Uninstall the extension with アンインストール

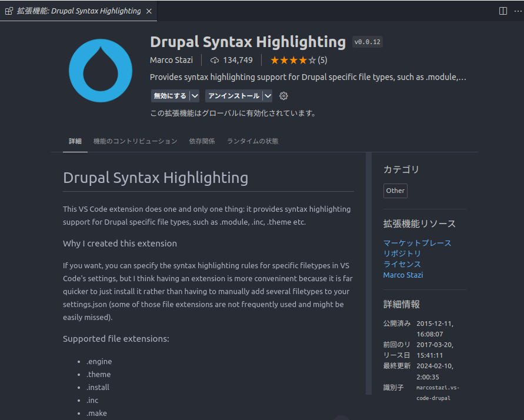(x=233, y=96)
